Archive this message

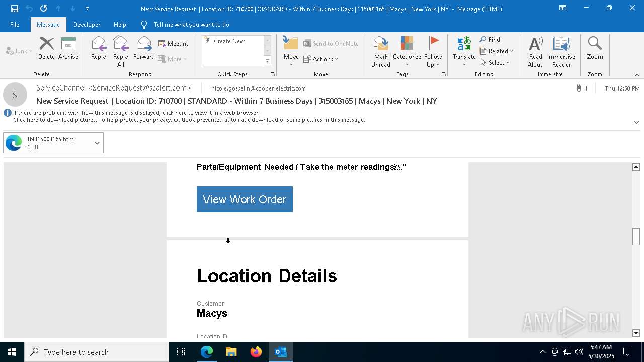point(68,49)
